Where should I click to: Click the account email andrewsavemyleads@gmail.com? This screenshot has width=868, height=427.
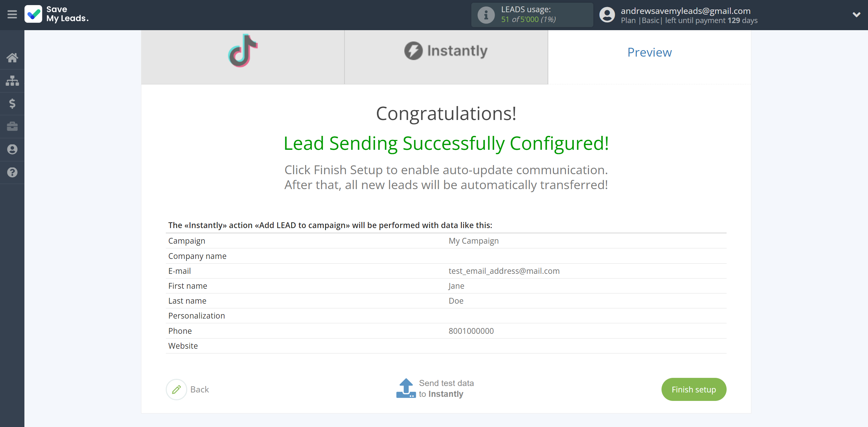[x=686, y=11]
